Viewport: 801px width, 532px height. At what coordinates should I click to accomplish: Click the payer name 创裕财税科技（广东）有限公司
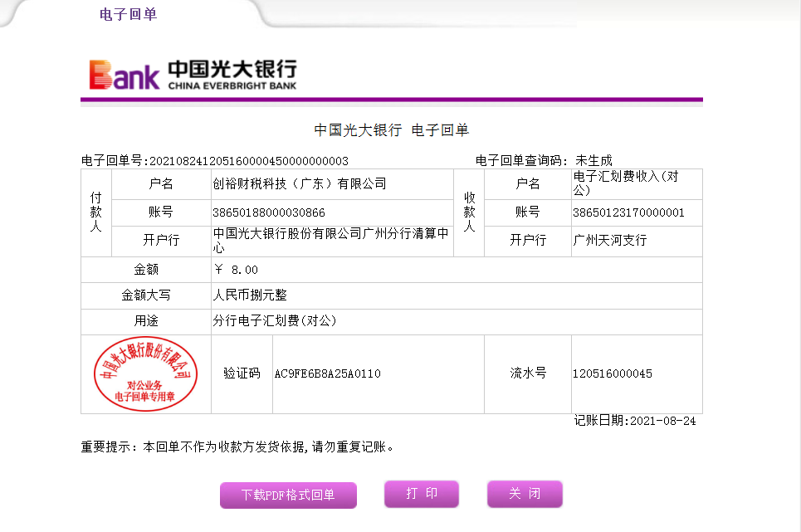point(300,184)
